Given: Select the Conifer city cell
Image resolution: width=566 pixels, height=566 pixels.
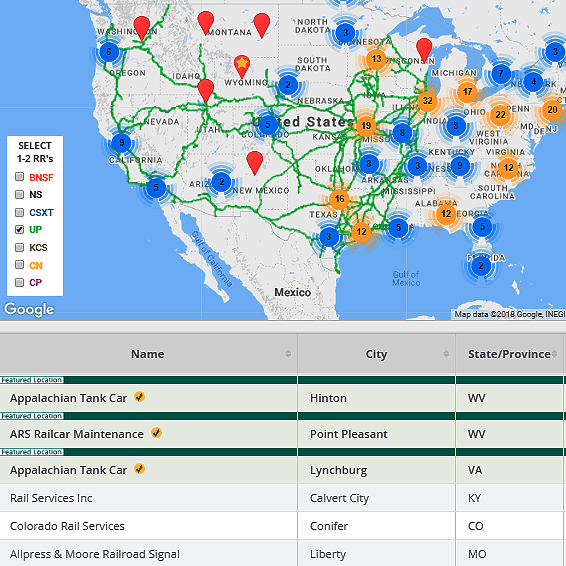Looking at the screenshot, I should coord(376,526).
